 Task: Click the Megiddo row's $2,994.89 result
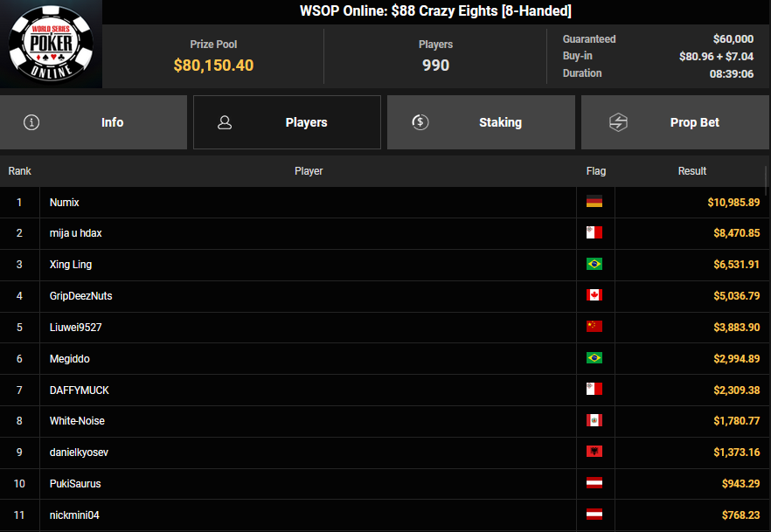coord(733,359)
